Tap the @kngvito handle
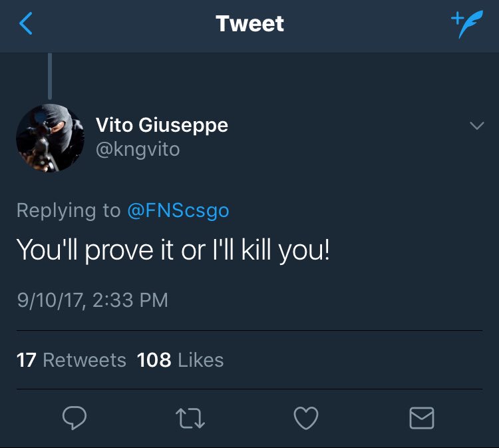Screen dimensions: 499x448 click(x=138, y=148)
